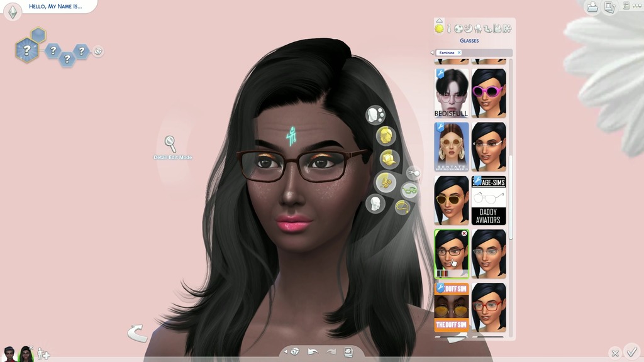Pick the rimless light glasses thumbnail
644x362 pixels.
pos(489,254)
